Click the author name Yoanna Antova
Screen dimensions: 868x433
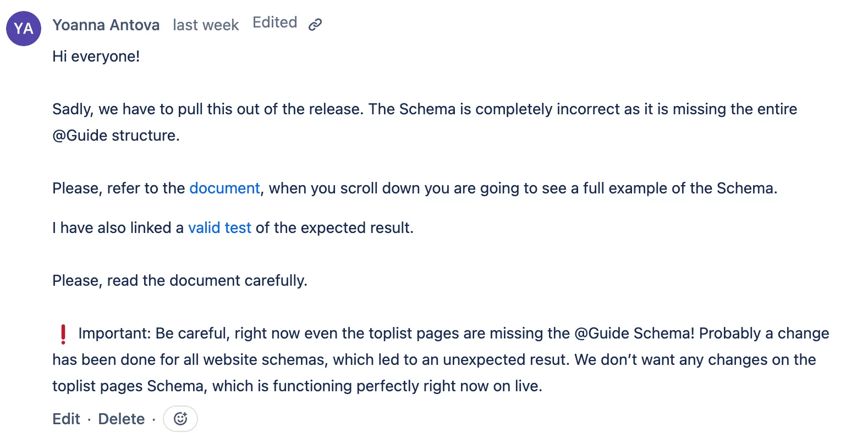point(106,25)
